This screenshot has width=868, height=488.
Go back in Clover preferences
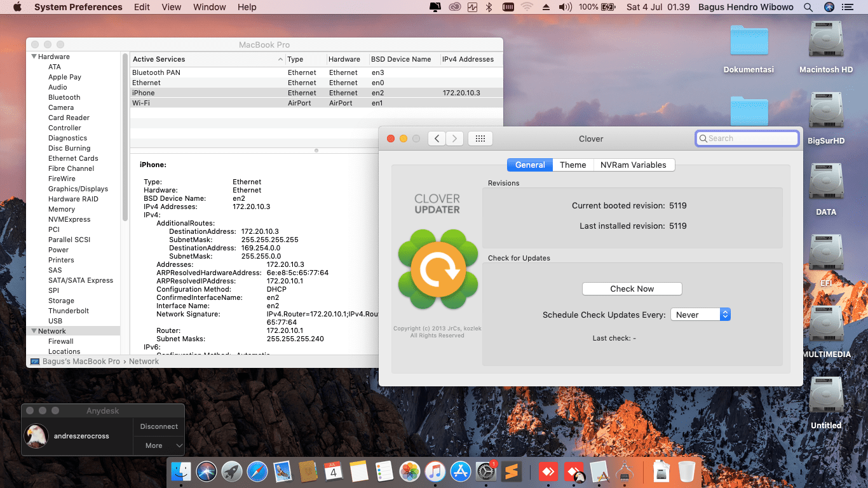point(437,139)
